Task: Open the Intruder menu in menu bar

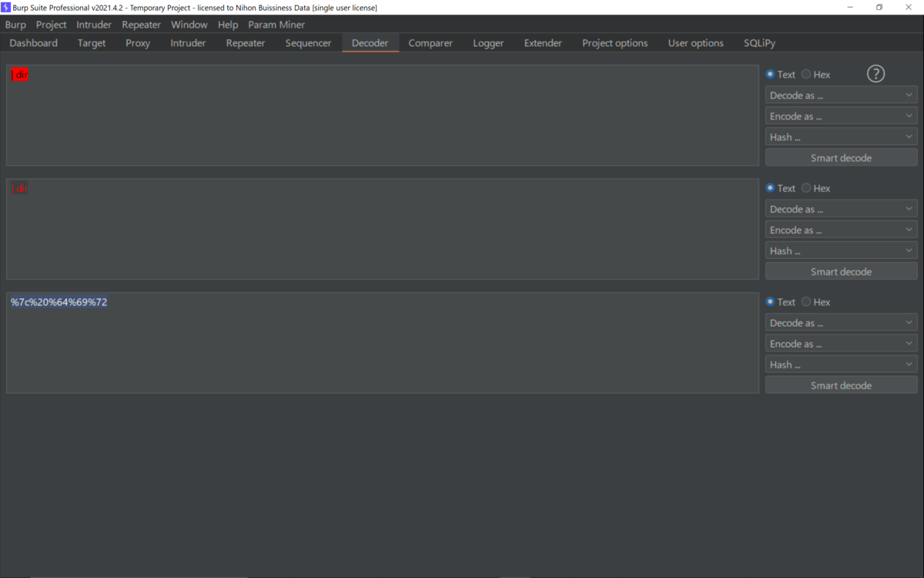Action: [x=94, y=25]
